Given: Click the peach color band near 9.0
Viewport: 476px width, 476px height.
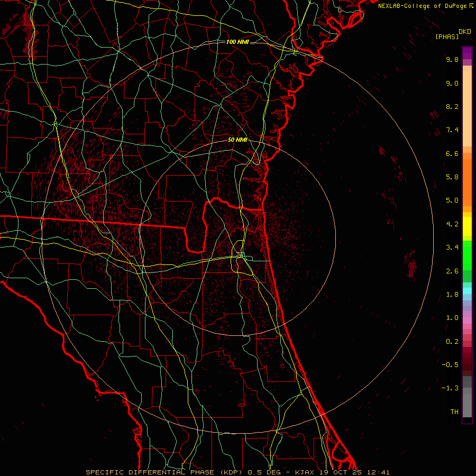Looking at the screenshot, I should [467, 83].
